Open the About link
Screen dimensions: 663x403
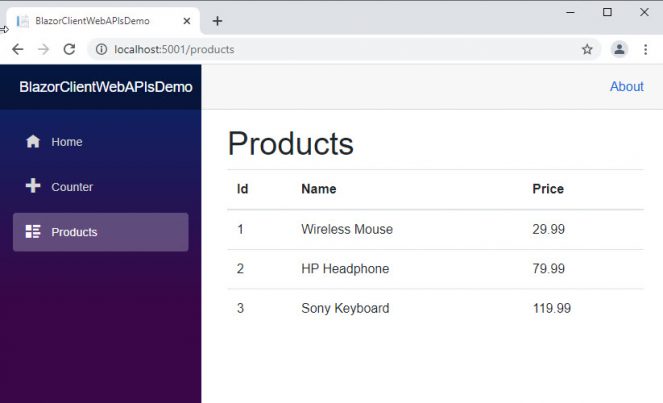point(627,87)
